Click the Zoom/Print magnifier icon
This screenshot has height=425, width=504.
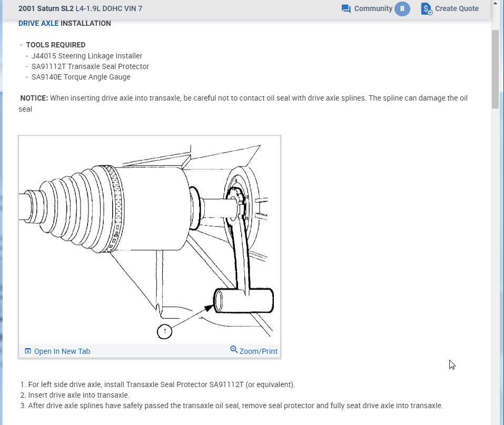tap(234, 350)
